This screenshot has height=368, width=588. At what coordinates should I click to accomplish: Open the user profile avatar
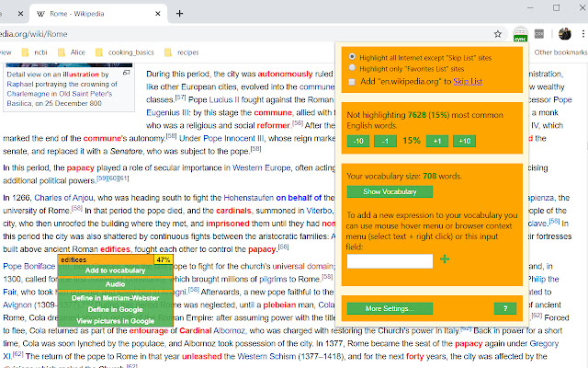coord(565,34)
